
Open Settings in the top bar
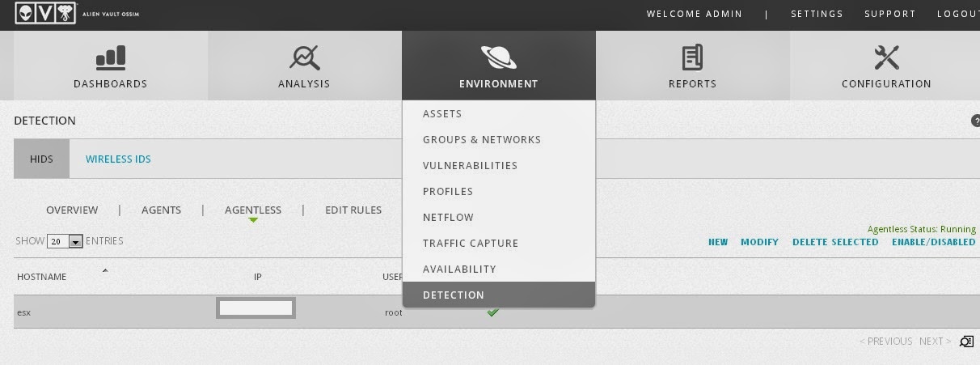tap(817, 14)
